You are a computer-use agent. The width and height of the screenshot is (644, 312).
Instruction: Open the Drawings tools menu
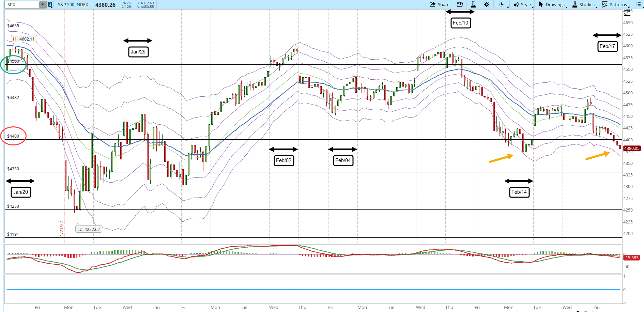point(552,4)
